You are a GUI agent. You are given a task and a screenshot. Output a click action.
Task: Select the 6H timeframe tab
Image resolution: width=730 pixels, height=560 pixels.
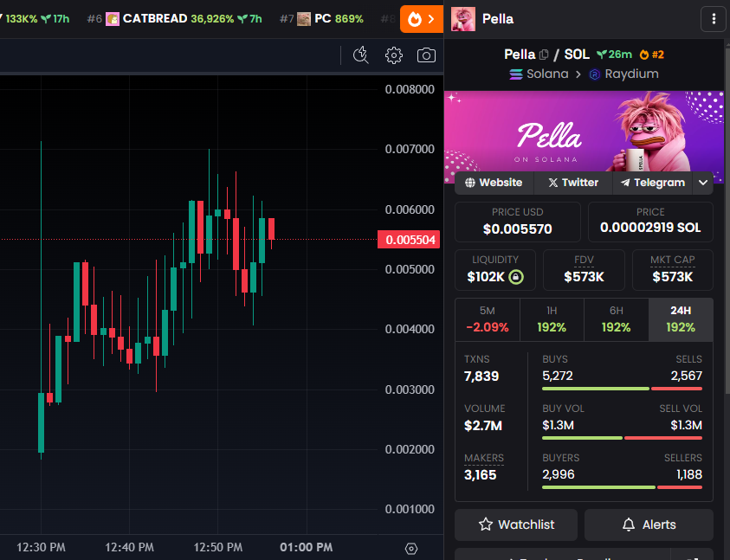[x=617, y=319]
